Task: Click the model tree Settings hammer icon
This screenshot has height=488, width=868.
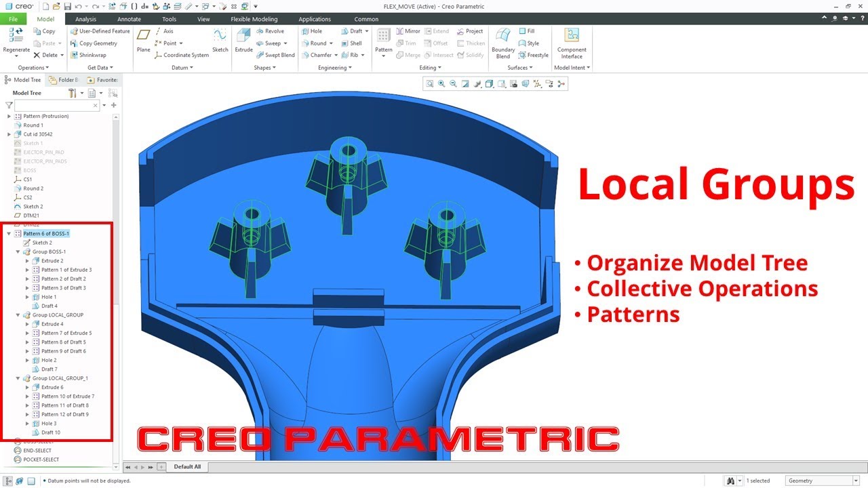Action: click(x=72, y=93)
